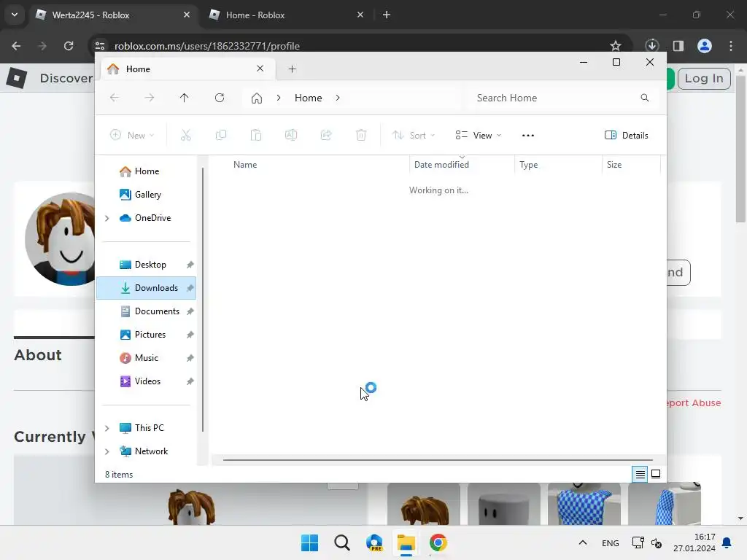Click the chevron before Home in address bar
The height and width of the screenshot is (560, 747).
coord(279,98)
